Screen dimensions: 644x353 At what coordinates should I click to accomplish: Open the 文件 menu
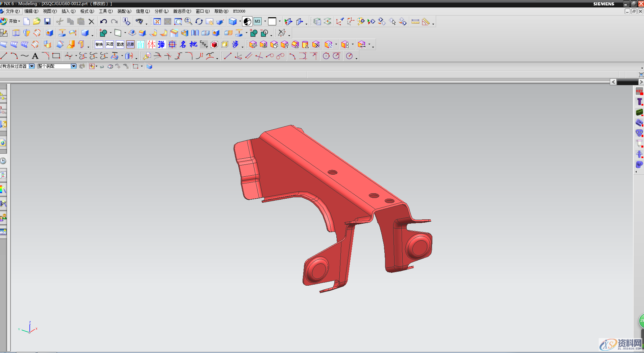click(x=12, y=11)
